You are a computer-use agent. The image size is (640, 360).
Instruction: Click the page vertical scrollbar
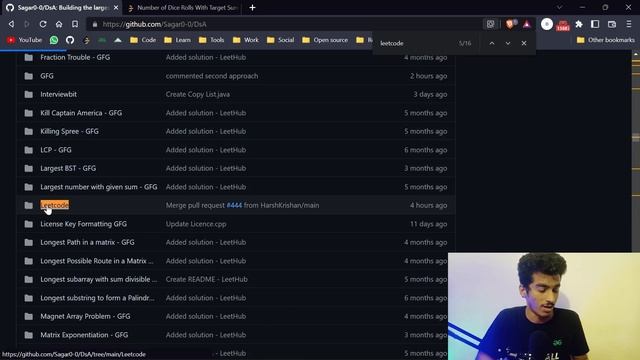tap(636, 151)
